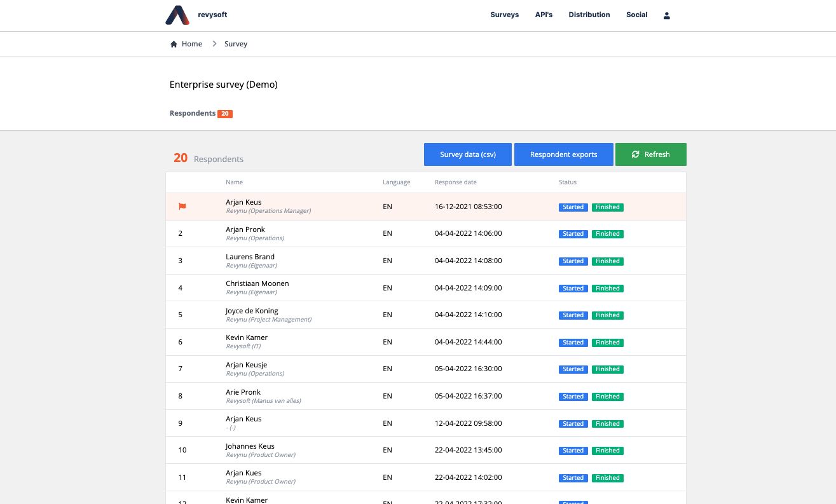The width and height of the screenshot is (836, 504).
Task: Click the green Finished color badge for Joyce de Koning
Action: [x=607, y=315]
